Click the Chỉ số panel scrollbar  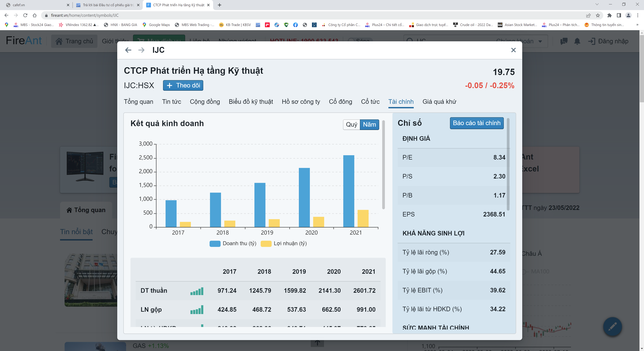[508, 164]
